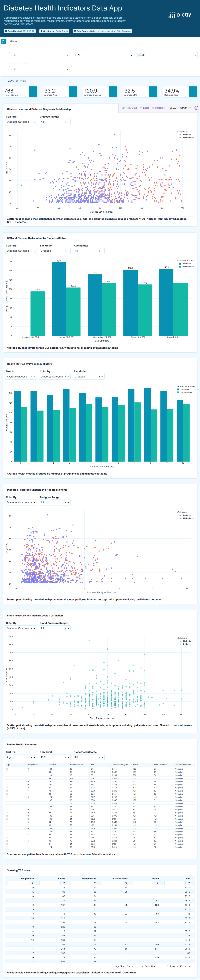Screen dimensions: 200x980
Task: Open the Metric dropdown showing Average Glucose
Action: tap(21, 377)
